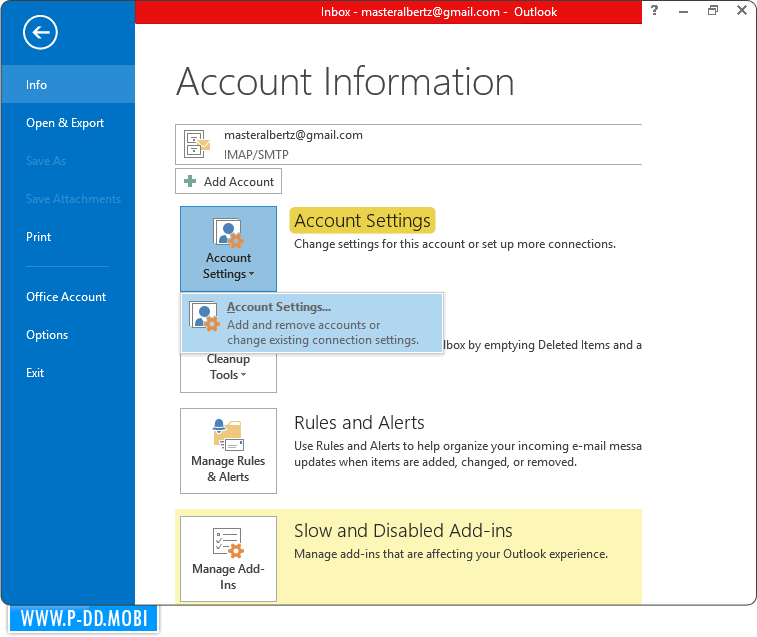Select the Info tab in sidebar
This screenshot has height=637, width=757.
coord(37,85)
